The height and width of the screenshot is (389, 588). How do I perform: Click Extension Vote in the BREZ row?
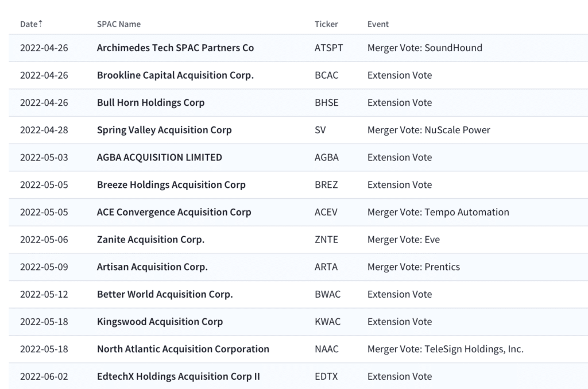400,185
